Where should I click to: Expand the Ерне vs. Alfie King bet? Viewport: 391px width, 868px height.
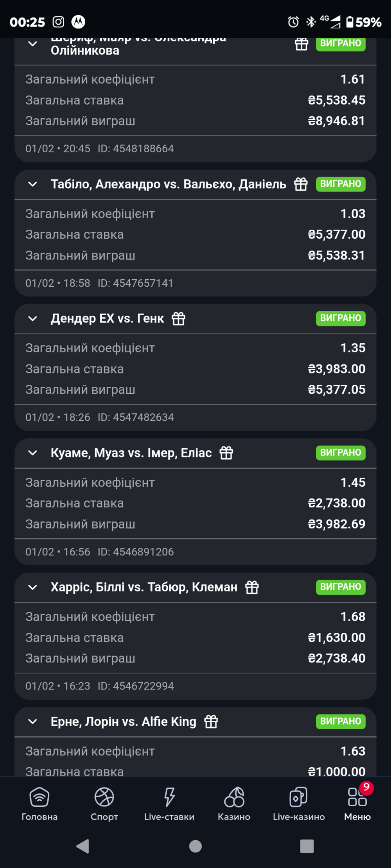[x=33, y=722]
